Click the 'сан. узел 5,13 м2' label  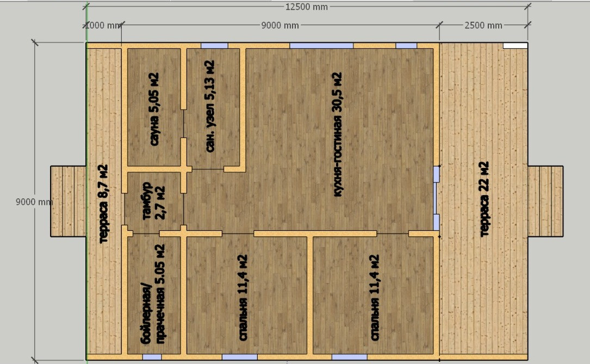[209, 106]
